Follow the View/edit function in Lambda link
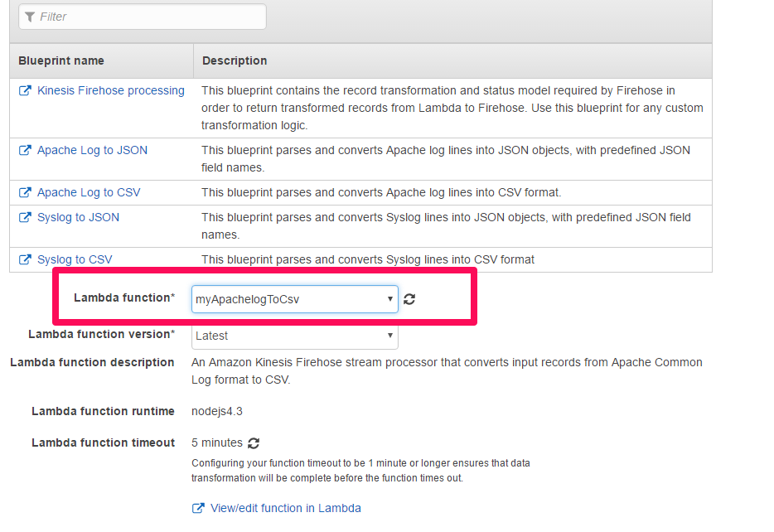This screenshot has width=774, height=532. click(x=285, y=508)
